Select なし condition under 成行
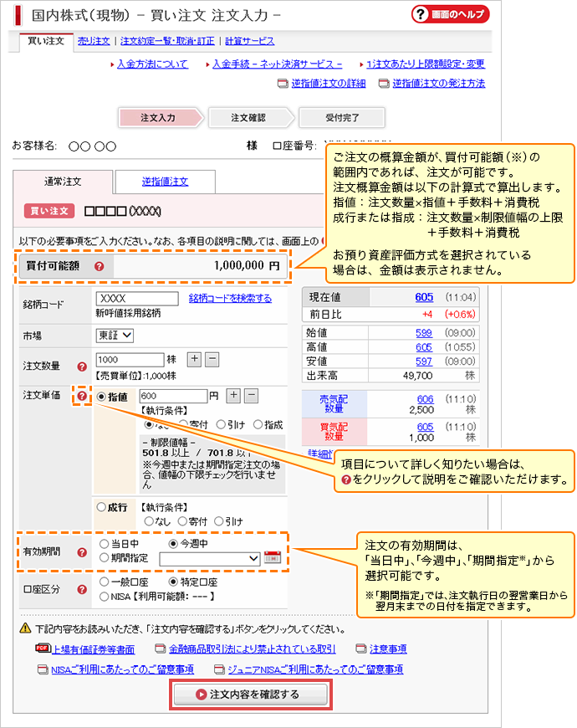The height and width of the screenshot is (728, 577). point(149,521)
